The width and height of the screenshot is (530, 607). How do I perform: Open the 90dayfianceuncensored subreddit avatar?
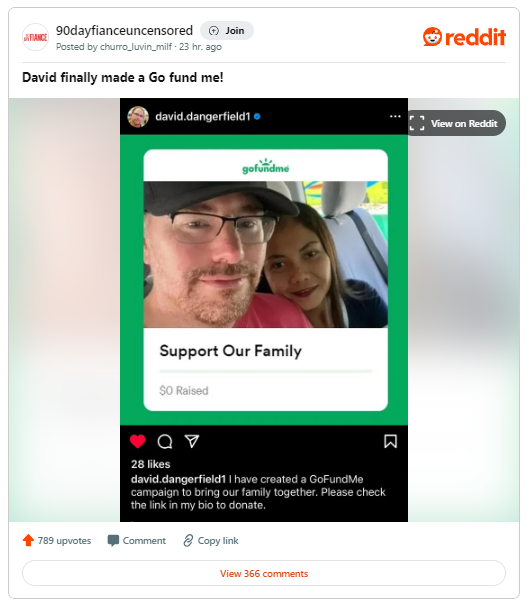tap(35, 37)
